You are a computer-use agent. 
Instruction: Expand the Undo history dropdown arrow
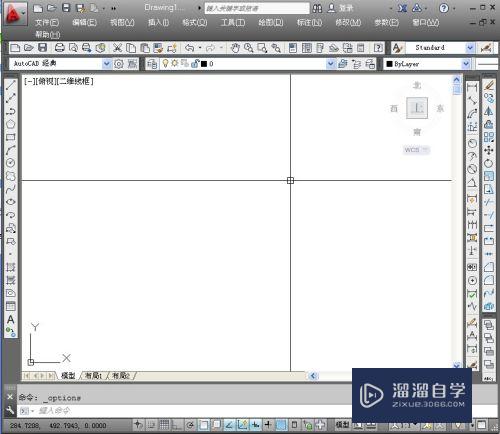tap(200, 48)
